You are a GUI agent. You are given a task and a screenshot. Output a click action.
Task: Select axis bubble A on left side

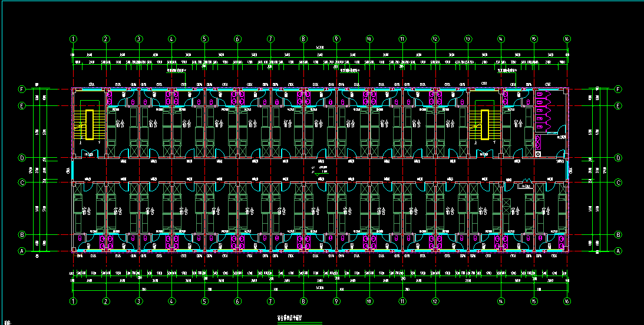(x=22, y=251)
